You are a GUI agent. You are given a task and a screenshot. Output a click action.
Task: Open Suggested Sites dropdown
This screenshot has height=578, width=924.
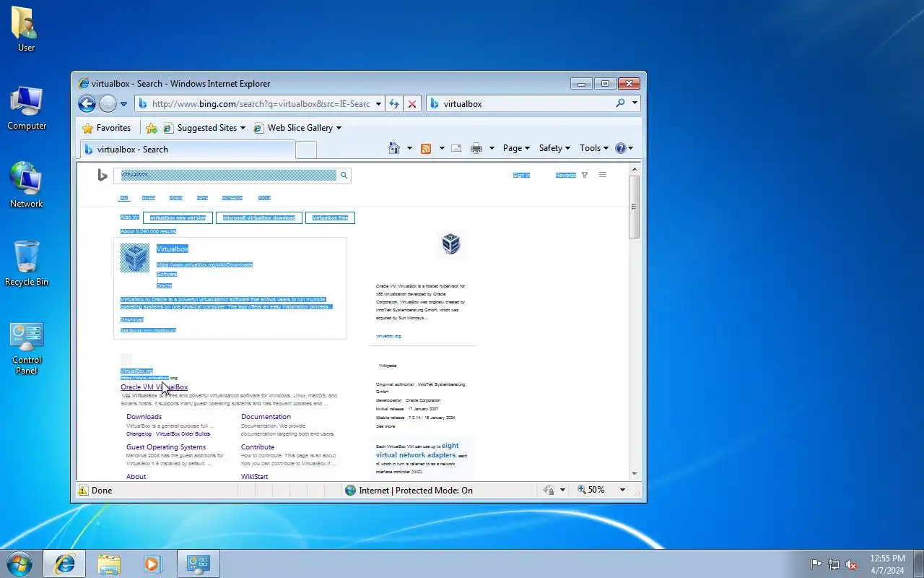tap(204, 128)
